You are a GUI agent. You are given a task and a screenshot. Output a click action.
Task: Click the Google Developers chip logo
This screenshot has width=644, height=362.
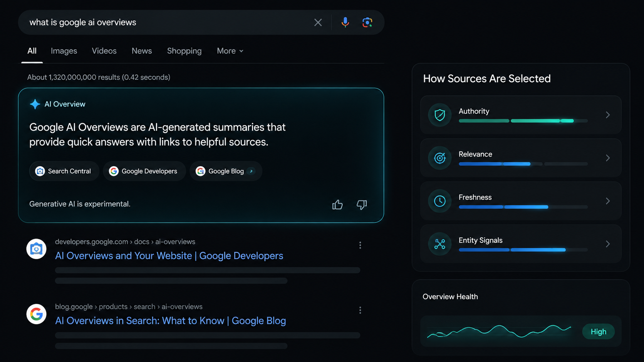click(x=114, y=171)
